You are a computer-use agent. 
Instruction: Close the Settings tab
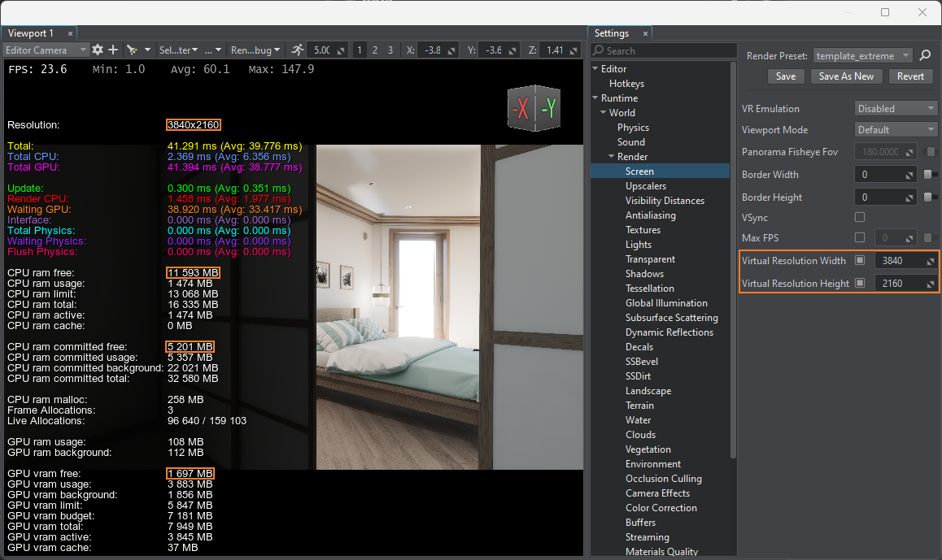tap(645, 33)
